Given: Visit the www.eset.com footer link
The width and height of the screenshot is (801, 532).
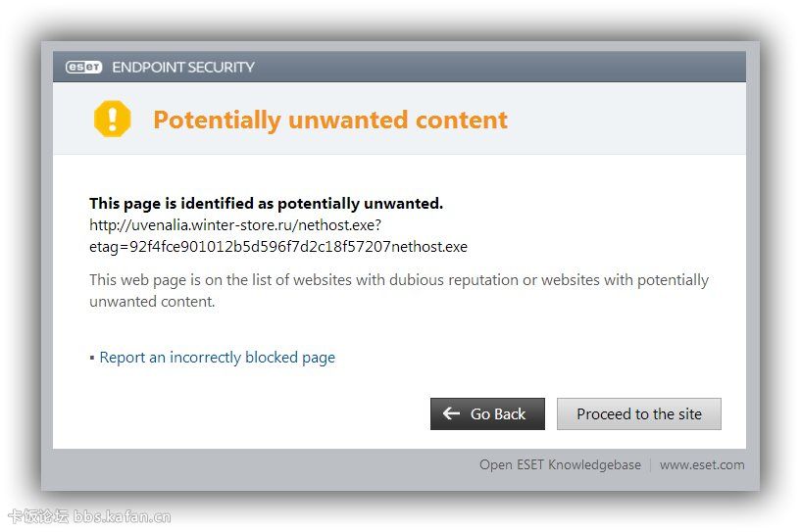Looking at the screenshot, I should point(701,464).
